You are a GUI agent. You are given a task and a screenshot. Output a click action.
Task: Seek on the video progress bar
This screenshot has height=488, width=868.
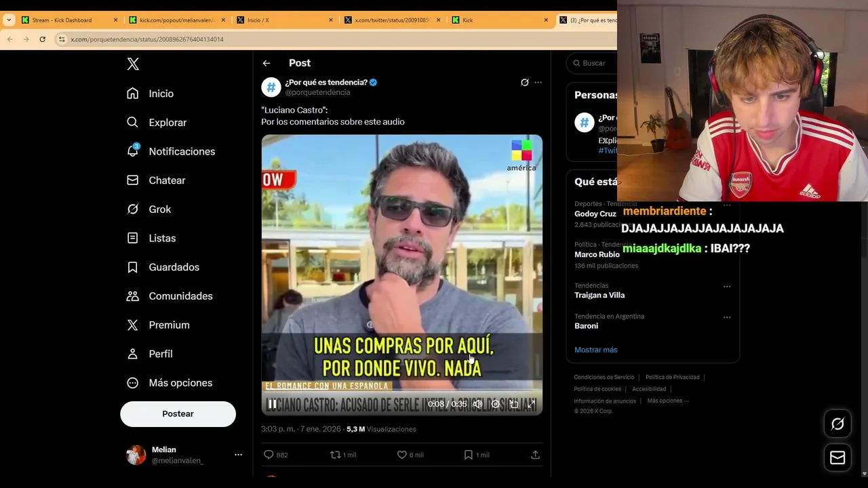pyautogui.click(x=401, y=391)
